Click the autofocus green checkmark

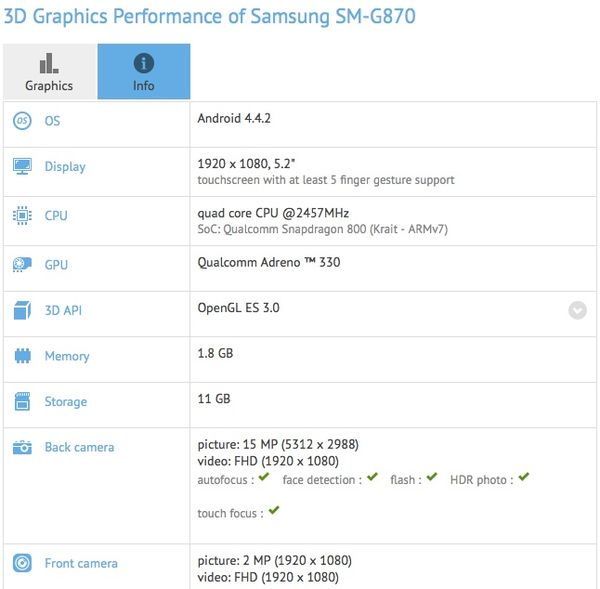pyautogui.click(x=264, y=478)
